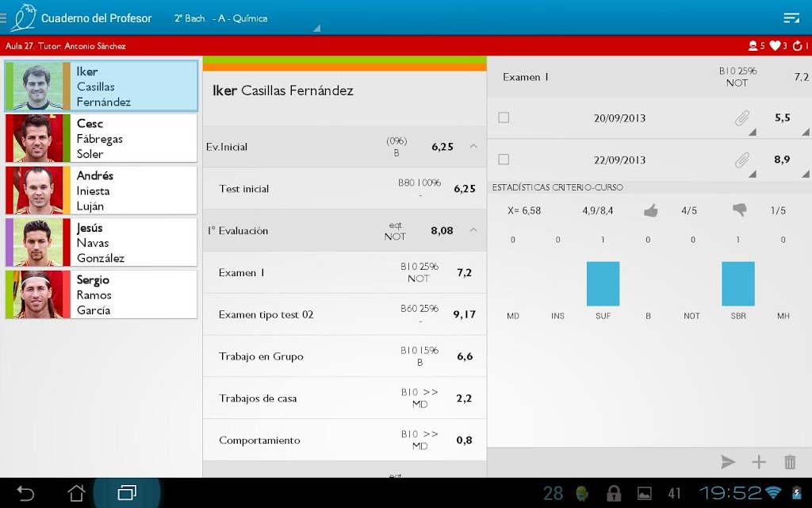Open attachment paperclip for 20/09/2013
Viewport: 812px width, 508px height.
741,118
